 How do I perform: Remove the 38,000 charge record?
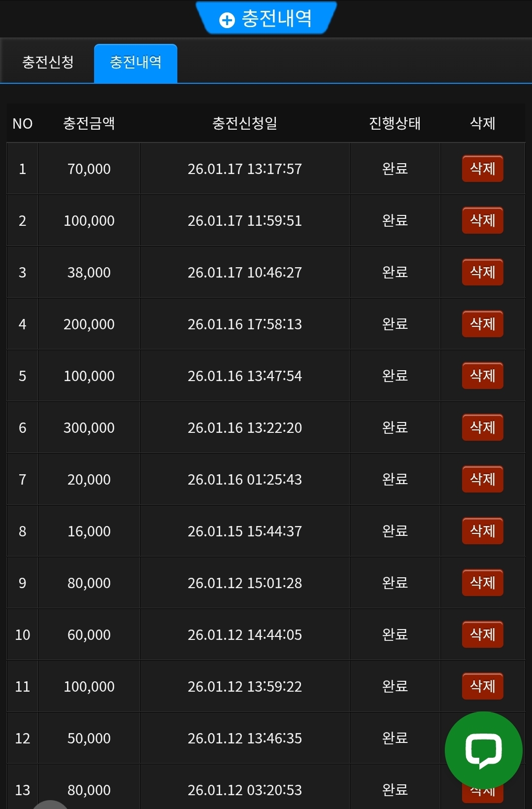coord(482,272)
